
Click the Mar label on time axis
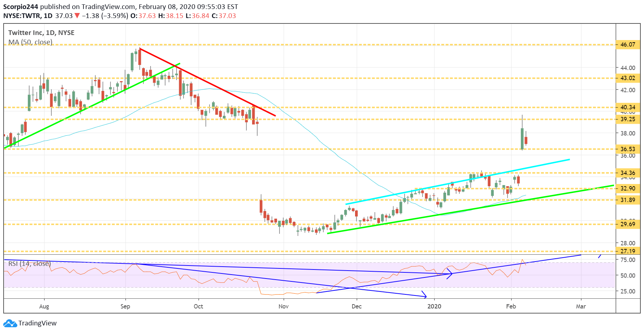click(581, 306)
